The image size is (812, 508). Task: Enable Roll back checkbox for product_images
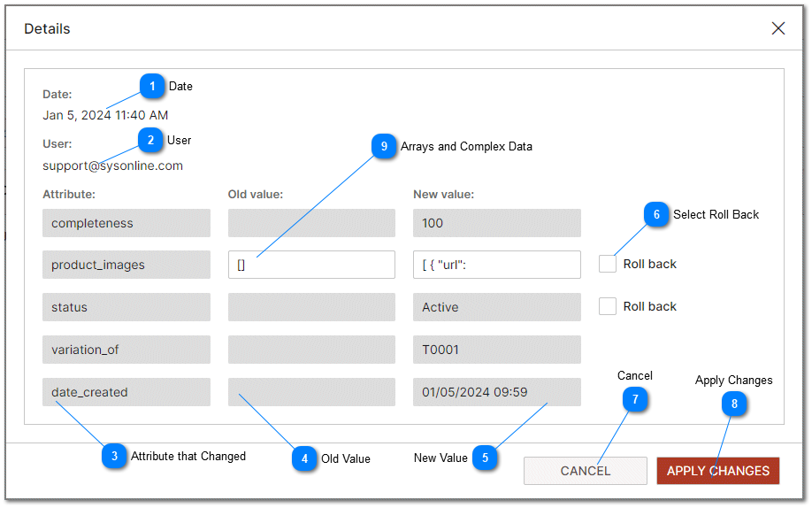click(x=608, y=264)
